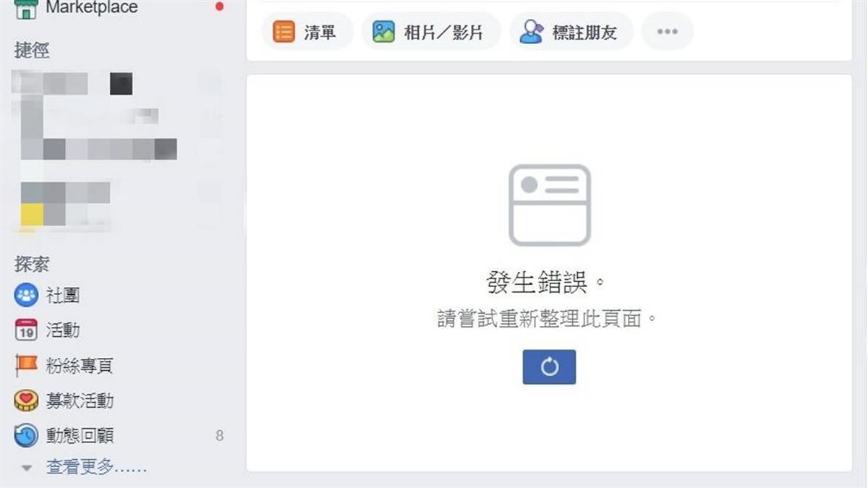Click the number 8 beside 動態回顧
The image size is (868, 488).
[x=219, y=436]
